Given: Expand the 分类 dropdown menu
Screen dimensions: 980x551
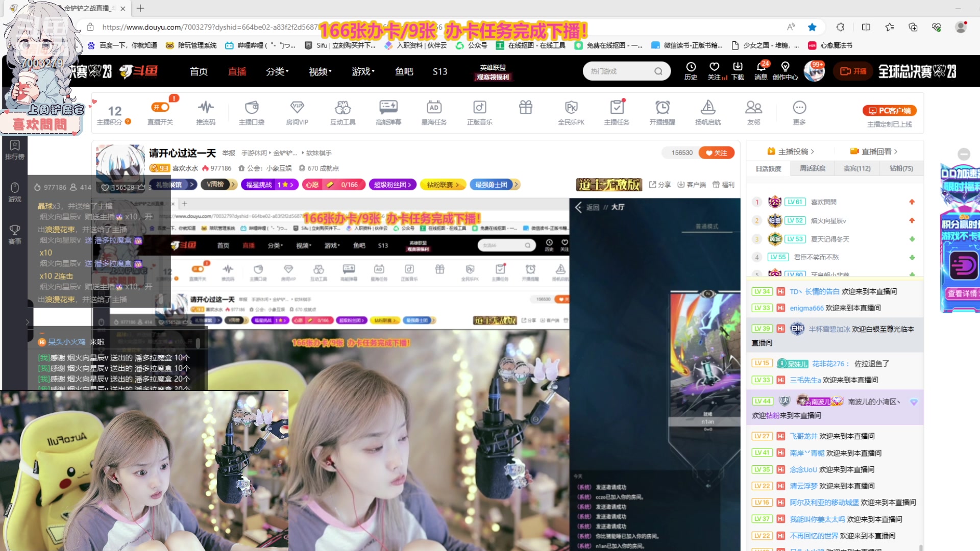Looking at the screenshot, I should pyautogui.click(x=277, y=71).
